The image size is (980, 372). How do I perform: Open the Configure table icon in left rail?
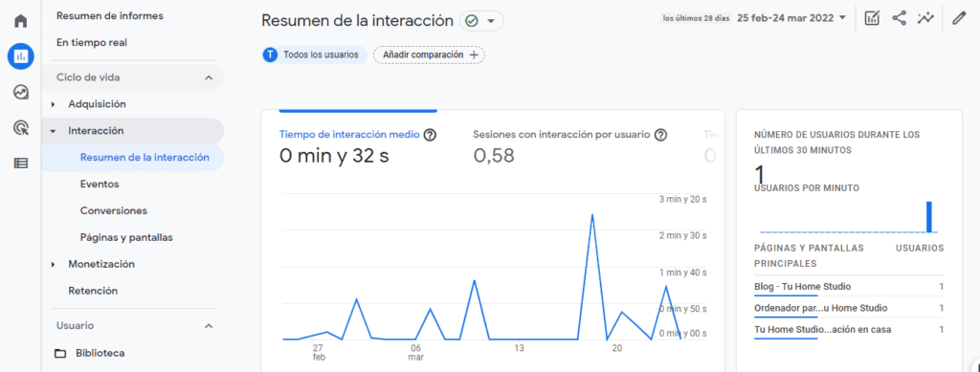click(21, 164)
